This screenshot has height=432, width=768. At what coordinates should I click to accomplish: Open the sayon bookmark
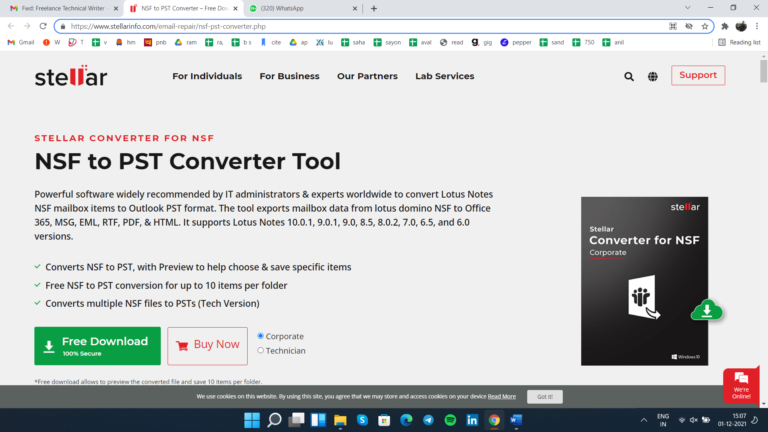(387, 43)
